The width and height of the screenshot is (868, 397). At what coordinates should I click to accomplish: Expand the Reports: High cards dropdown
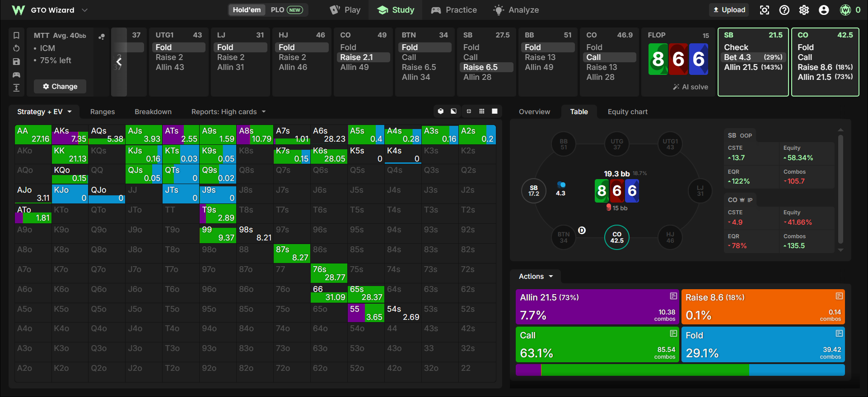228,111
